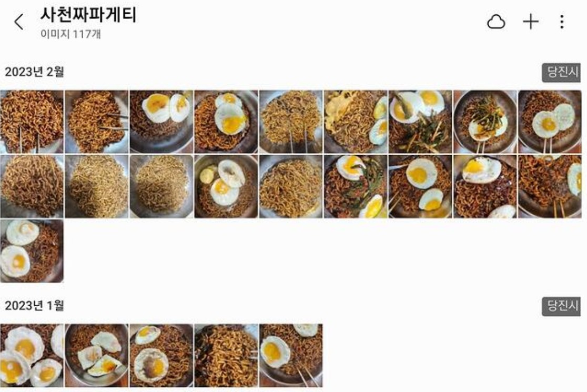
Task: Open cloud sync icon in header
Action: [496, 22]
